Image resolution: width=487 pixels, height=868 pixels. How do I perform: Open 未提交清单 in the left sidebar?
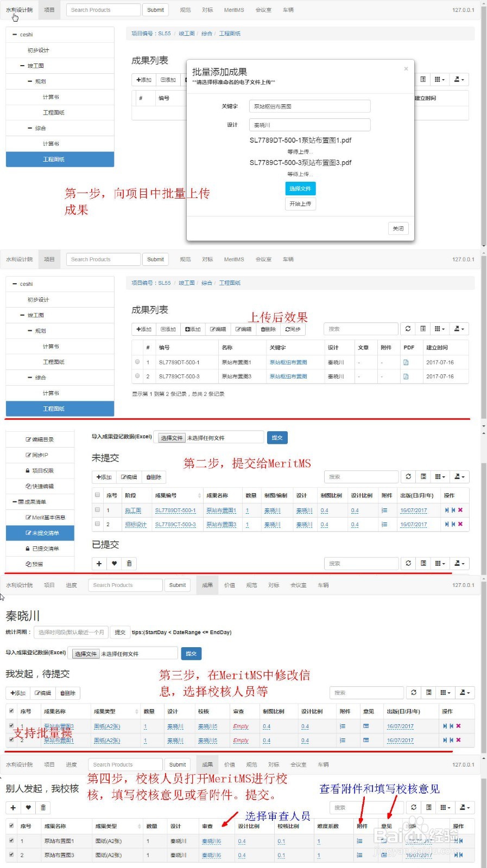click(x=40, y=533)
